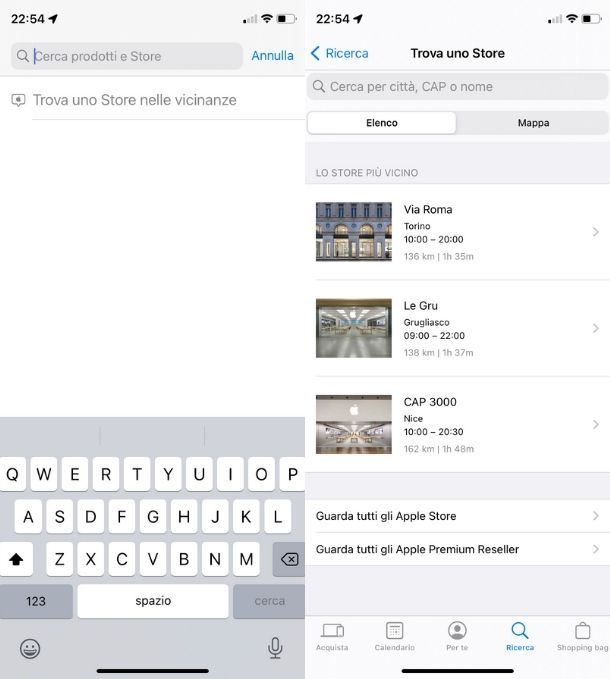
Task: Tap the 'LO STORE PIÙ VICINO' header
Action: (x=367, y=173)
